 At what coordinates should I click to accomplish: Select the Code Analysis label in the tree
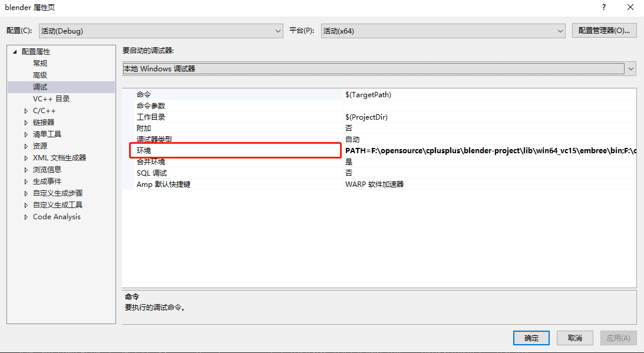click(x=57, y=216)
